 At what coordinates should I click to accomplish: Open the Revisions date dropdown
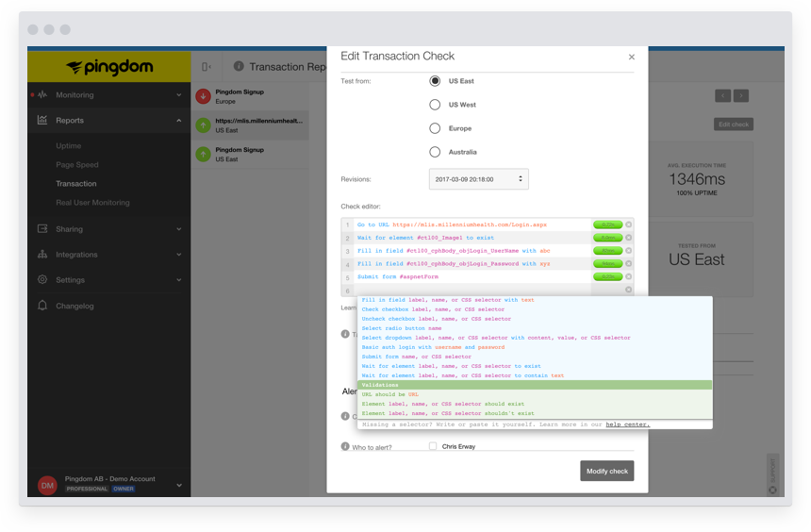478,179
